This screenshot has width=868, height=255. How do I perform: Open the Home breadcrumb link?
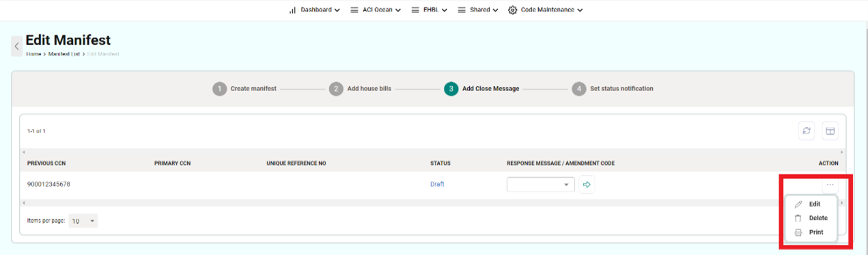[33, 54]
